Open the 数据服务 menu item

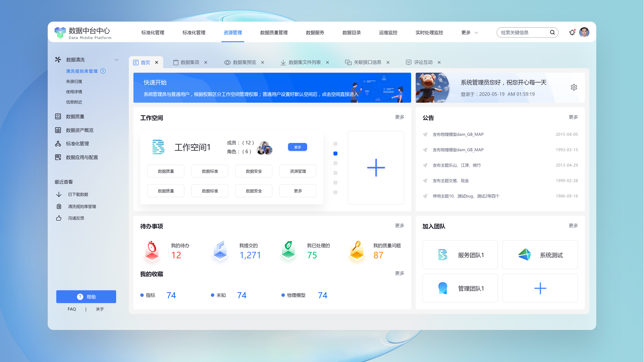click(314, 32)
